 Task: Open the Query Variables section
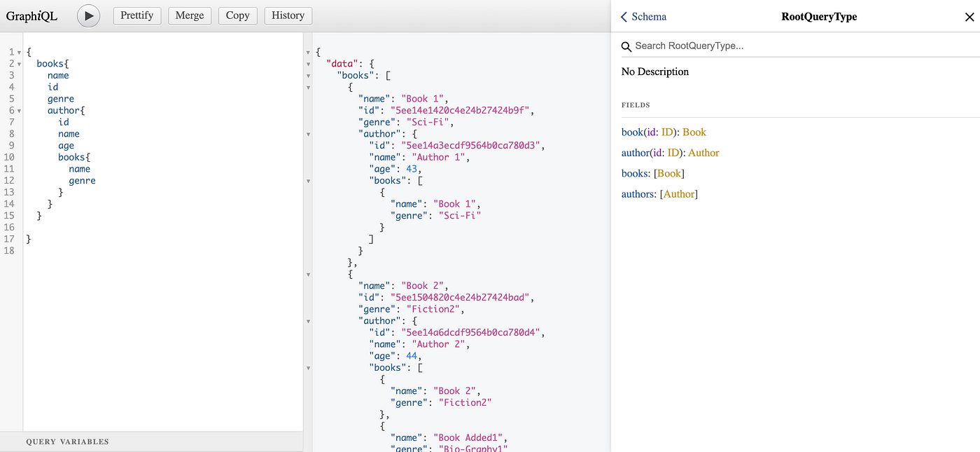click(x=66, y=441)
